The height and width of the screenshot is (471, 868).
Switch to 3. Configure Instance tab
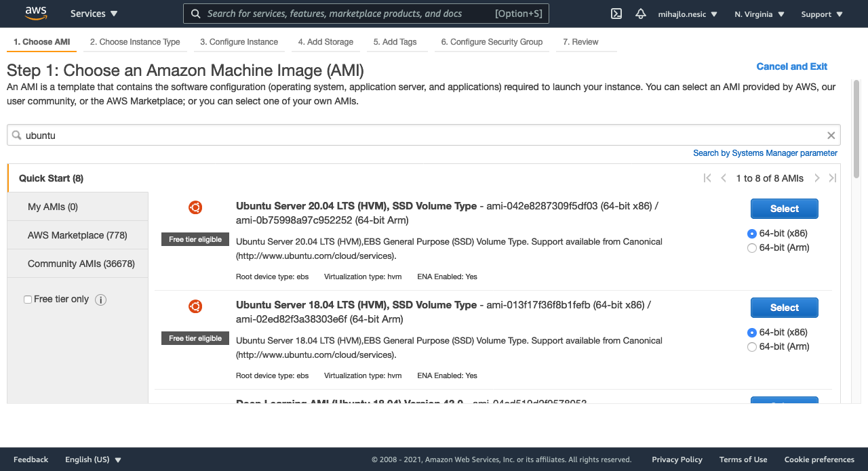pyautogui.click(x=239, y=42)
